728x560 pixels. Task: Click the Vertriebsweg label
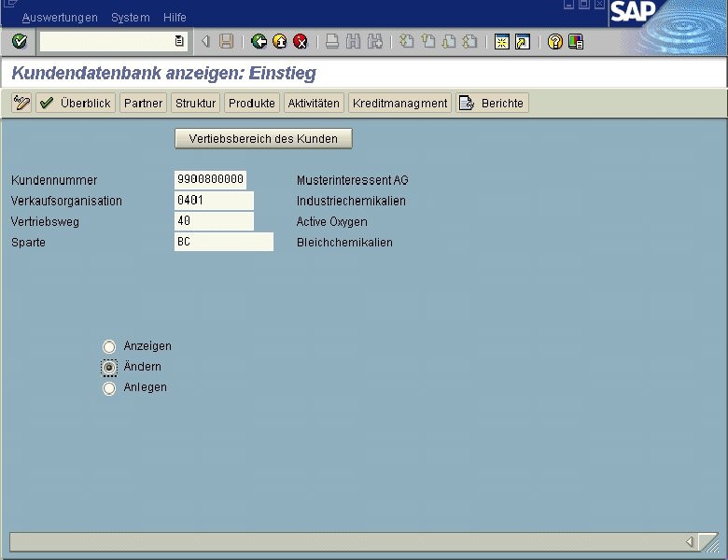click(45, 222)
